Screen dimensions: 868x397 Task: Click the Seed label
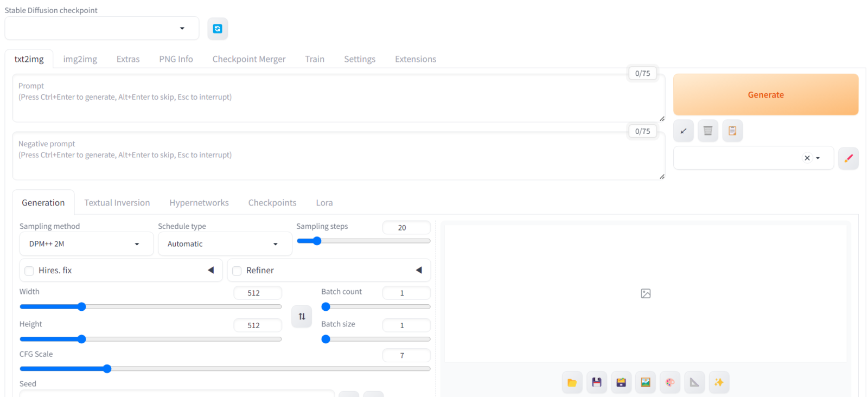tap(28, 383)
